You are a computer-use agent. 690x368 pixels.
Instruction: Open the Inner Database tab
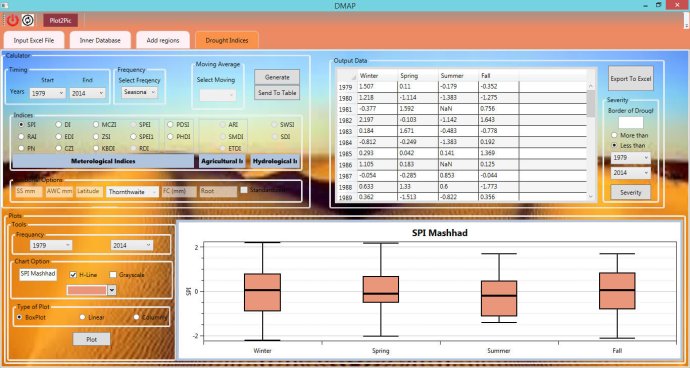(100, 40)
